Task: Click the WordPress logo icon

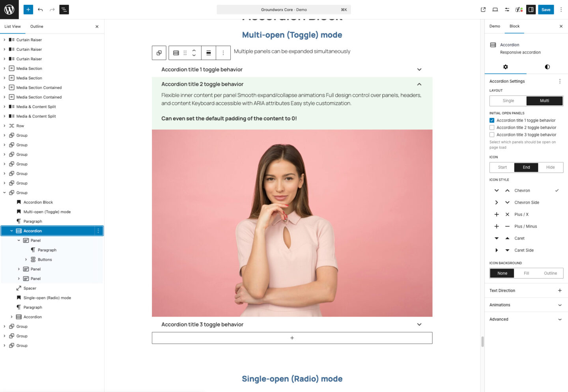Action: point(9,9)
